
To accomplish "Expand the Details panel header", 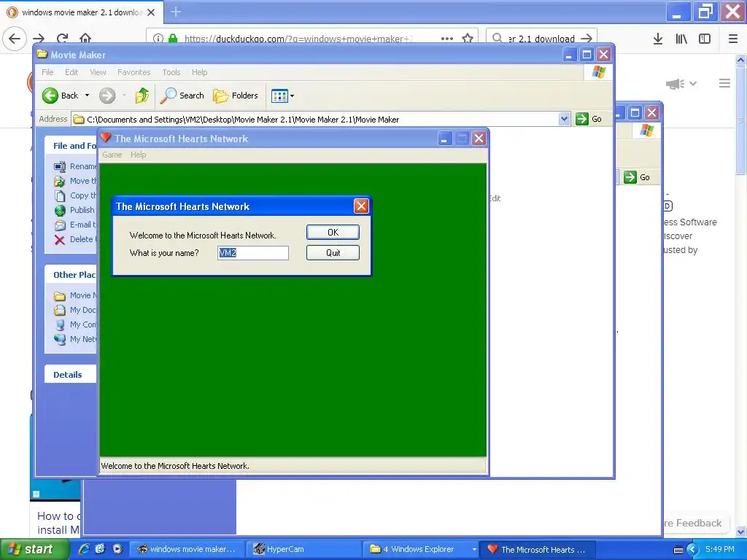I will 71,375.
